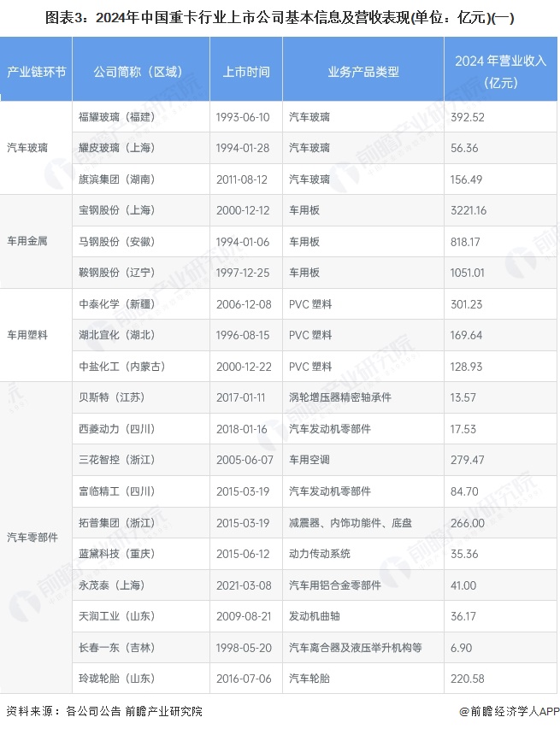The height and width of the screenshot is (729, 560).
Task: Click the 车用金属 category cell
Action: 27,241
